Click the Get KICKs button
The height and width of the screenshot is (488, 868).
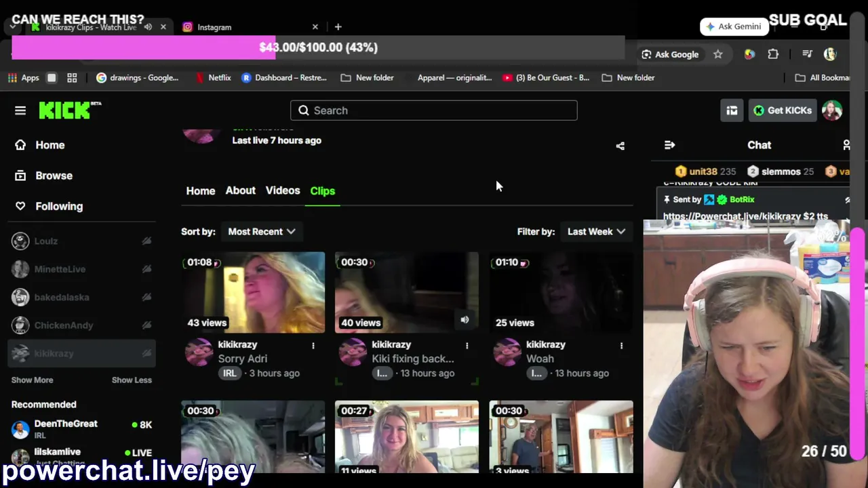pos(783,110)
